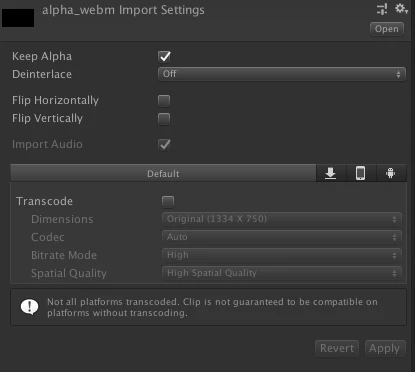Viewport: 415px width, 372px height.
Task: Open the Deinterlace dropdown
Action: pos(282,74)
